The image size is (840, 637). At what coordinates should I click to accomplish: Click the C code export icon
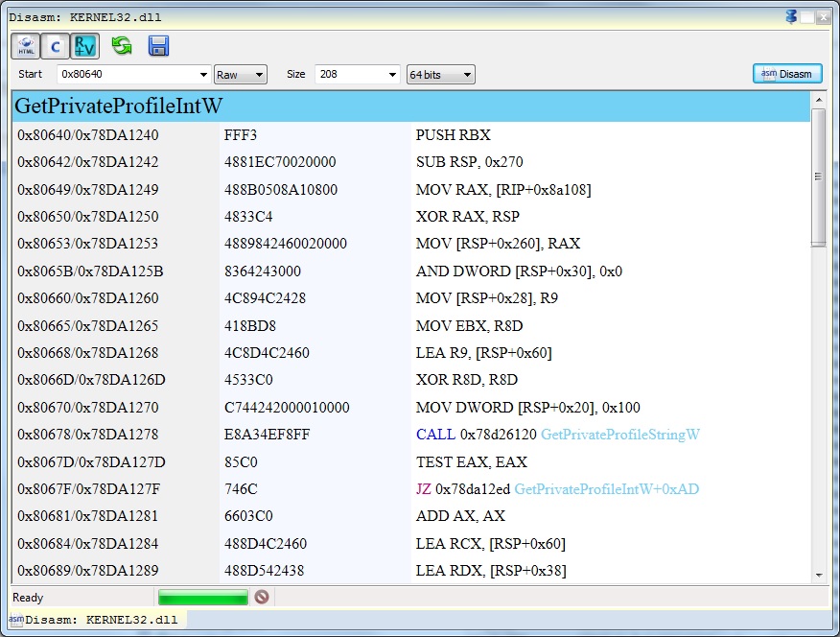click(56, 46)
